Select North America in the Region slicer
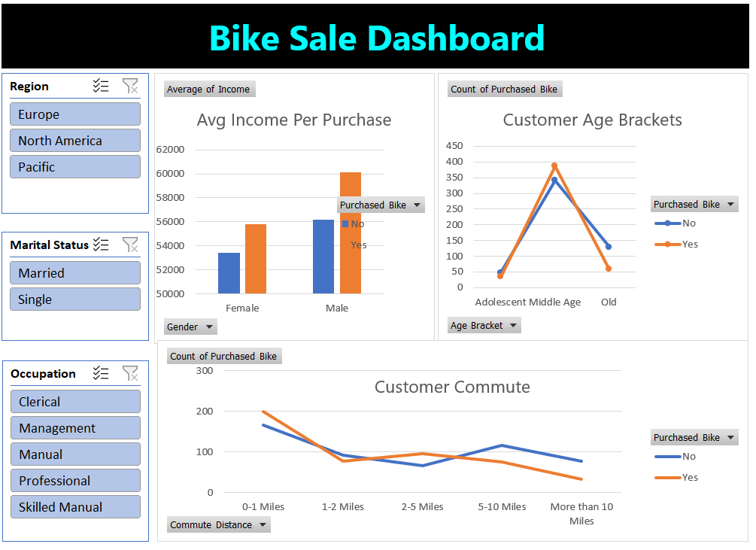This screenshot has width=756, height=550. click(x=74, y=140)
